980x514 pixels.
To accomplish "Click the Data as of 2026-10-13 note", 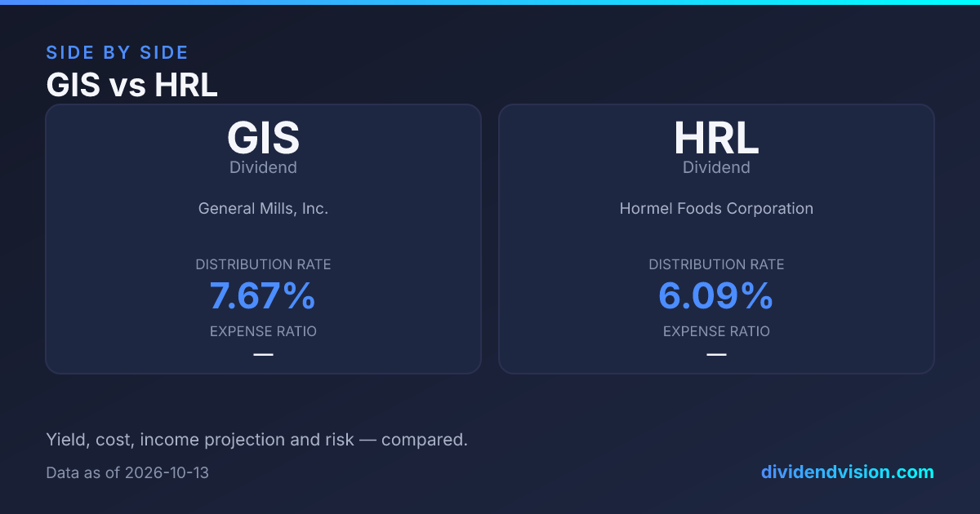I will pyautogui.click(x=127, y=472).
